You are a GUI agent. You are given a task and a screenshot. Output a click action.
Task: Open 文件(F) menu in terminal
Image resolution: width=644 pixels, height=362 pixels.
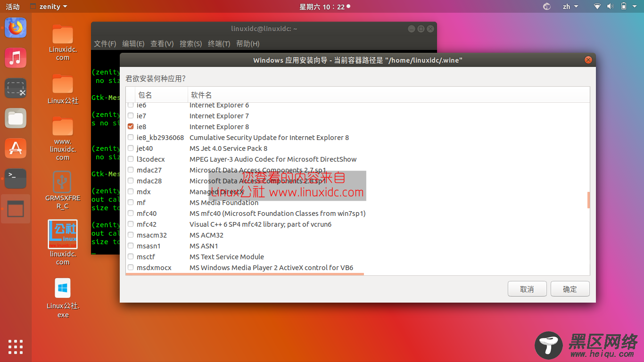pyautogui.click(x=105, y=44)
